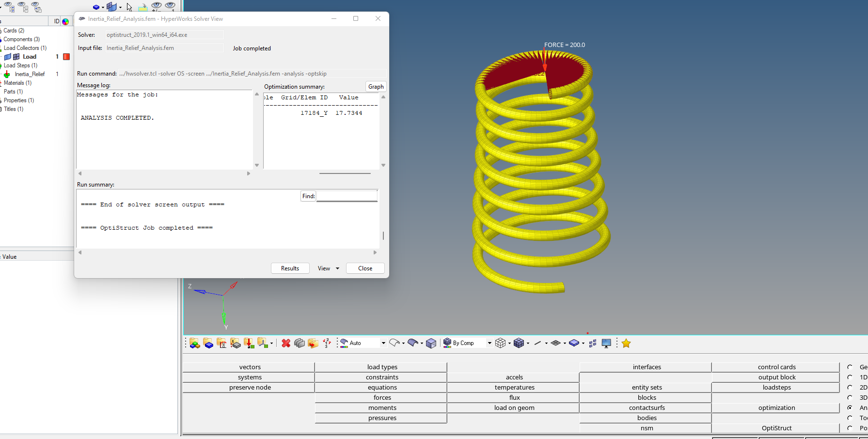868x439 pixels.
Task: Select the 1D panel radio button
Action: [x=850, y=377]
